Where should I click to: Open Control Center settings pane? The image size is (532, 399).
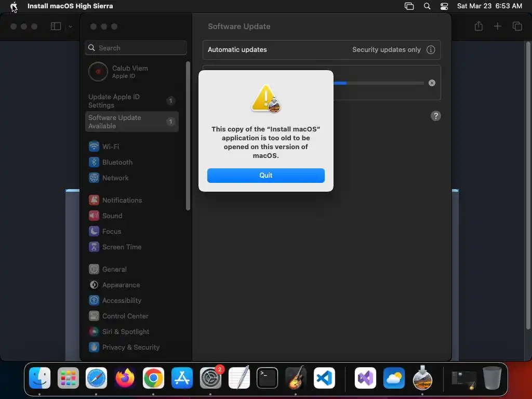point(131,316)
